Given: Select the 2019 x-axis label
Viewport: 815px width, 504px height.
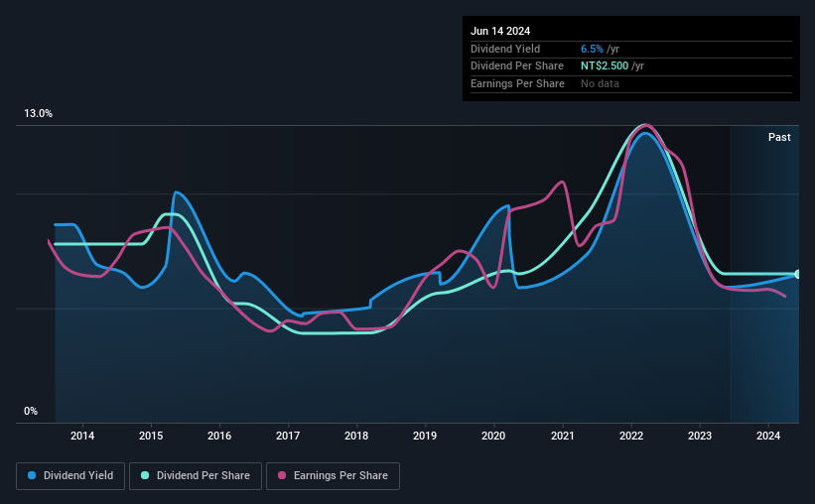Looking at the screenshot, I should (425, 436).
